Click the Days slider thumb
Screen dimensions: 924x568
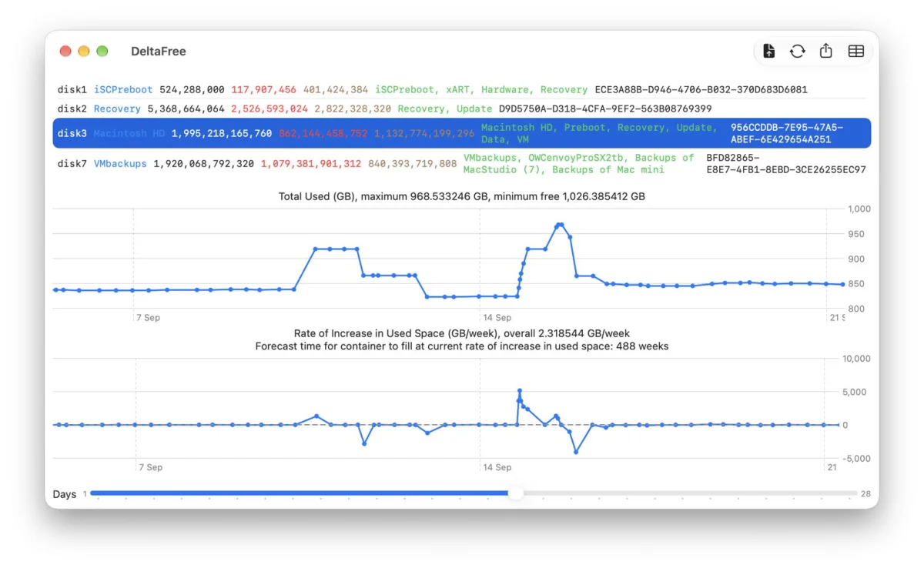[x=516, y=493]
